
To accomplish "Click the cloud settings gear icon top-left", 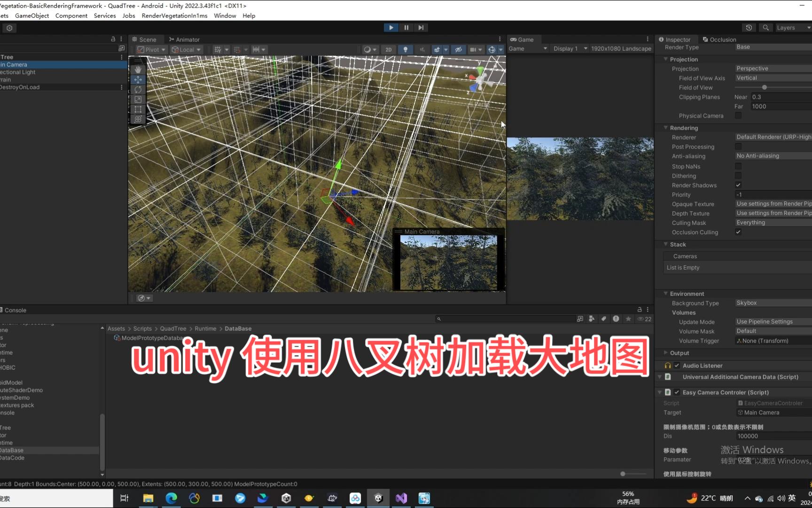I will click(9, 28).
